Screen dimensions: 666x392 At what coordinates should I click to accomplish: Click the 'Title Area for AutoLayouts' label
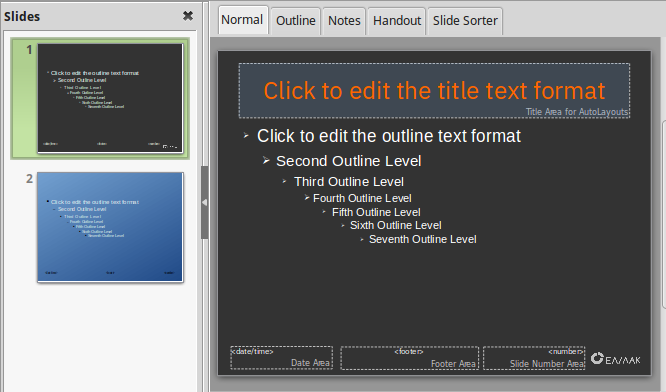click(x=577, y=112)
